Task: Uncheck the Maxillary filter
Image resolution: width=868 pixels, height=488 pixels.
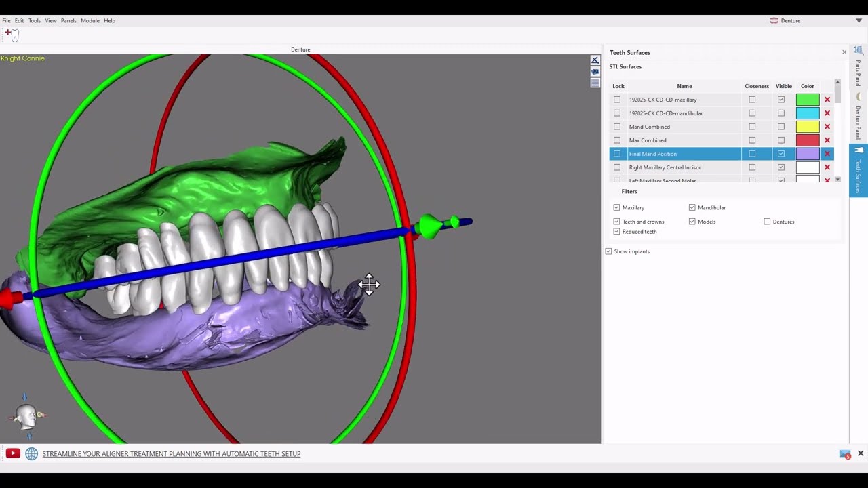Action: [616, 207]
